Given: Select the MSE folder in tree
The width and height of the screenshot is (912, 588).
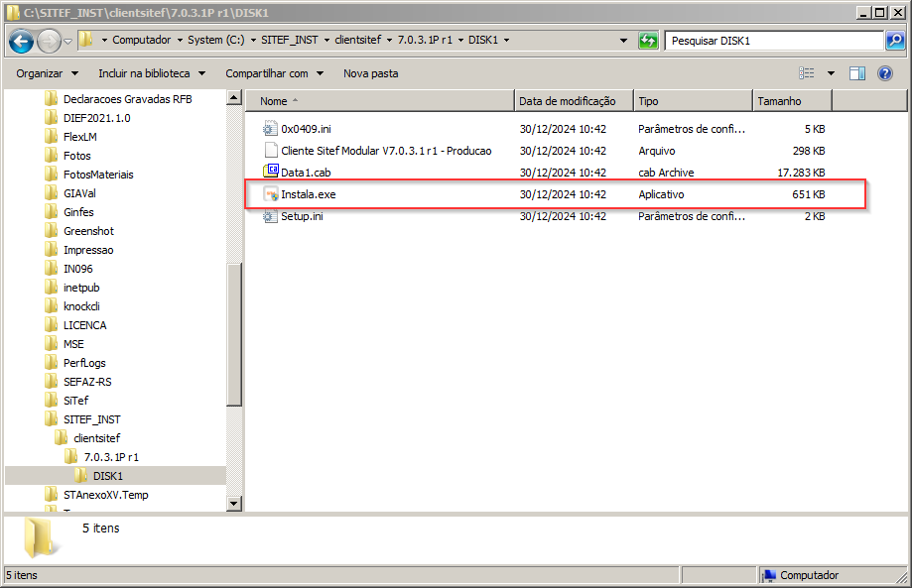Looking at the screenshot, I should point(73,344).
